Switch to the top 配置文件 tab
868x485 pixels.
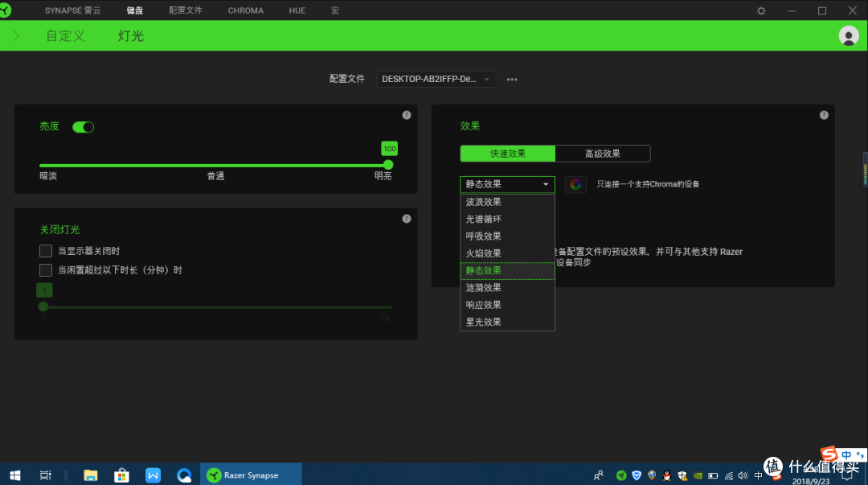click(186, 10)
